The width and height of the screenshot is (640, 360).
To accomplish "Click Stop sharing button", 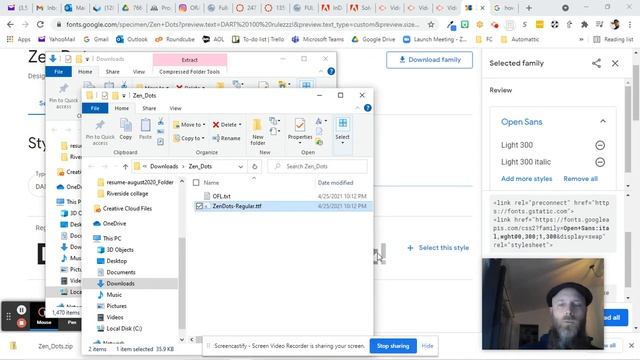I will tap(393, 346).
